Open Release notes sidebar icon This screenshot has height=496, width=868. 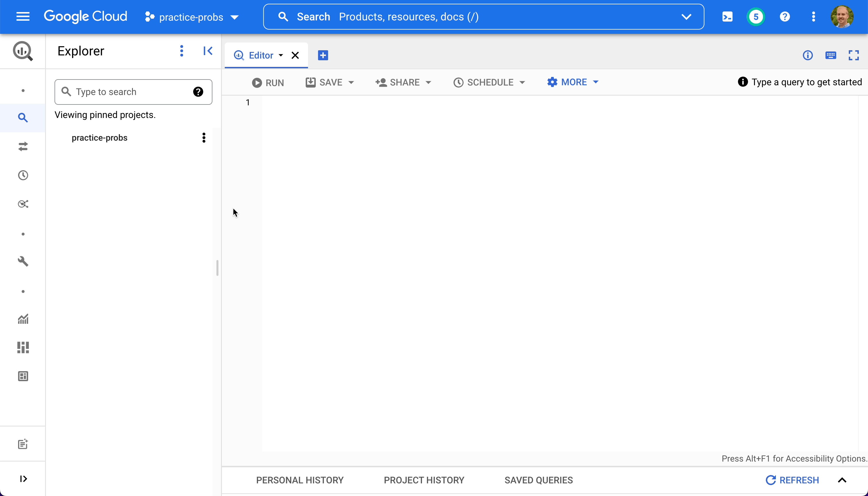tap(23, 444)
